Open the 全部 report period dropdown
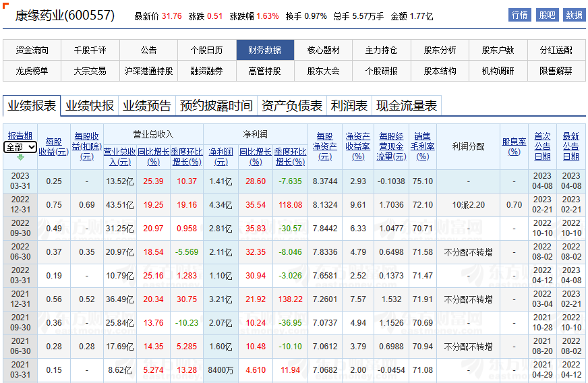The width and height of the screenshot is (588, 383). click(x=20, y=147)
